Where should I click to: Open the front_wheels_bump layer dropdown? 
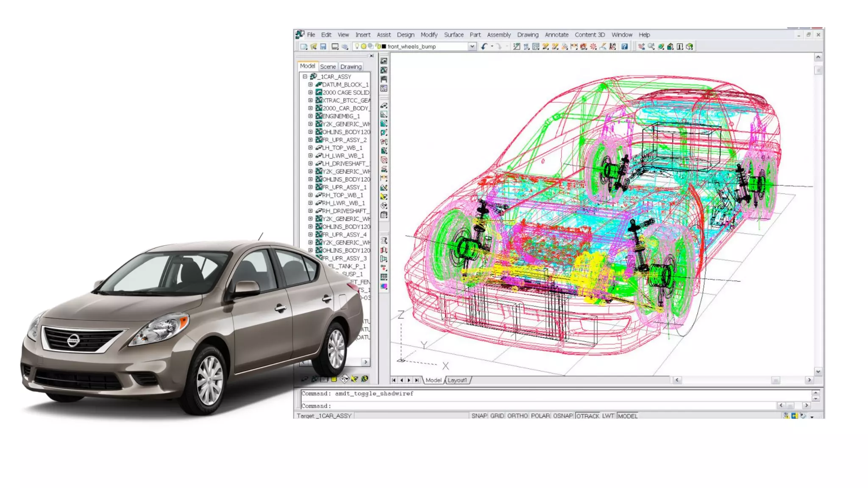(x=472, y=47)
